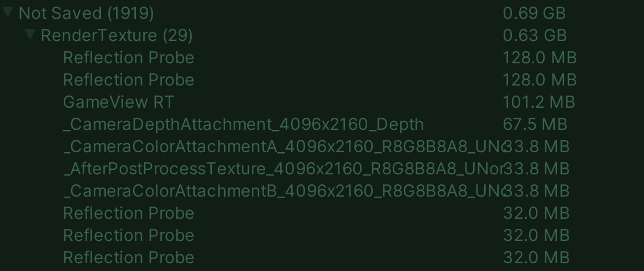Image resolution: width=644 pixels, height=271 pixels.
Task: Collapse the Not Saved (1919) group arrow
Action: click(x=8, y=12)
